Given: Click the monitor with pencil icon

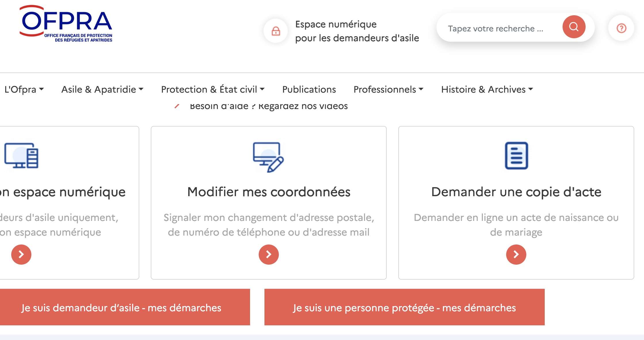Looking at the screenshot, I should point(268,157).
